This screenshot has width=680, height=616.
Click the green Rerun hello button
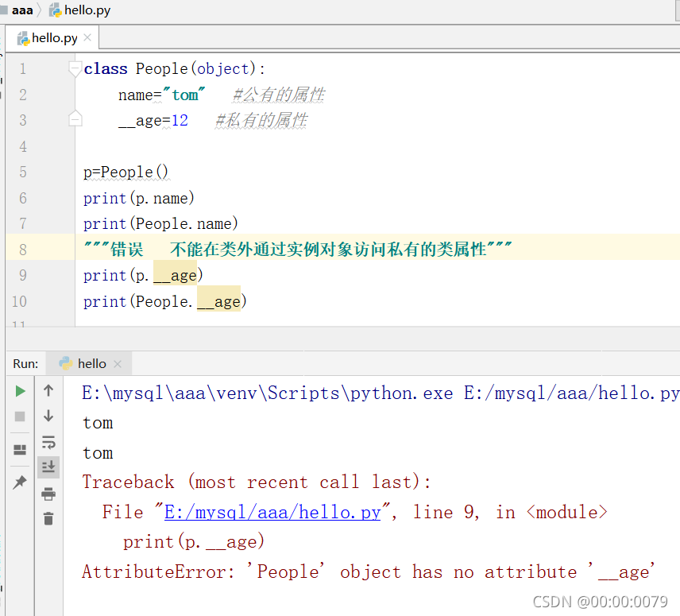(x=20, y=391)
